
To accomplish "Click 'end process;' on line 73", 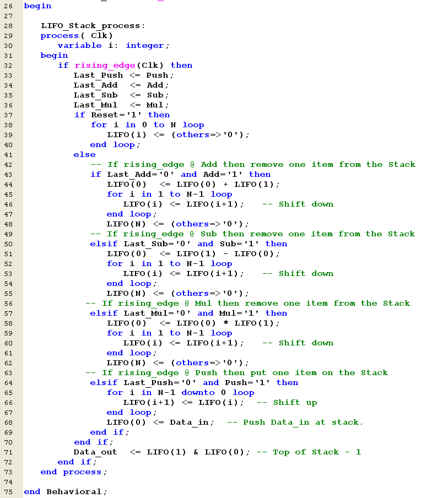I will click(74, 472).
